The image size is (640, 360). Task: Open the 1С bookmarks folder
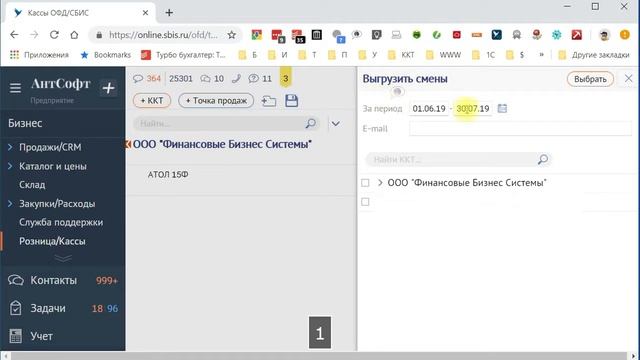[485, 55]
